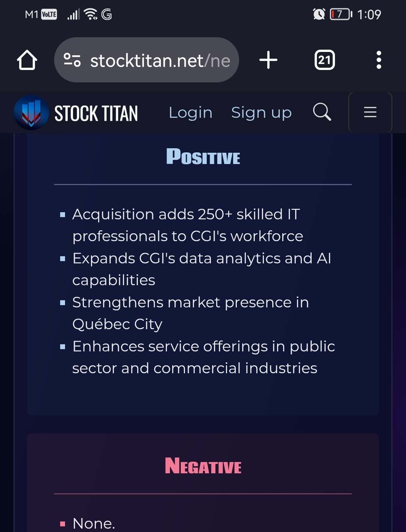Image resolution: width=406 pixels, height=532 pixels.
Task: Tap the Wi-Fi status icon
Action: click(x=91, y=14)
